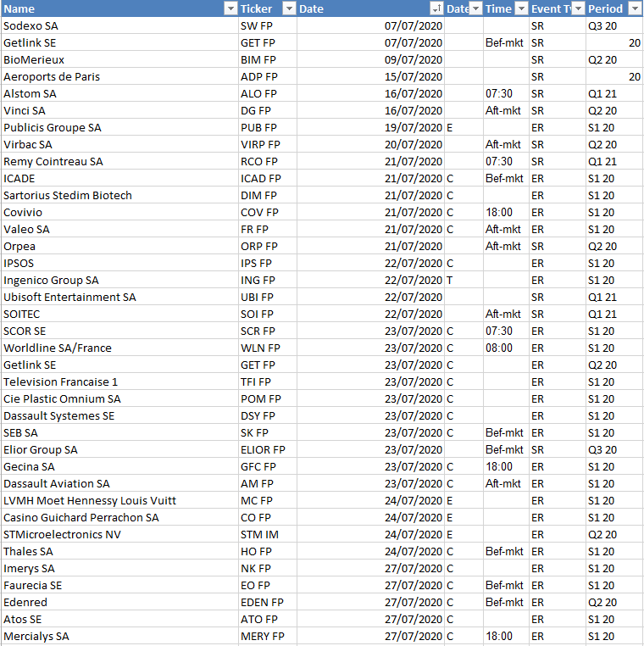Select the STM IM ticker cell
Image resolution: width=644 pixels, height=646 pixels.
point(268,534)
